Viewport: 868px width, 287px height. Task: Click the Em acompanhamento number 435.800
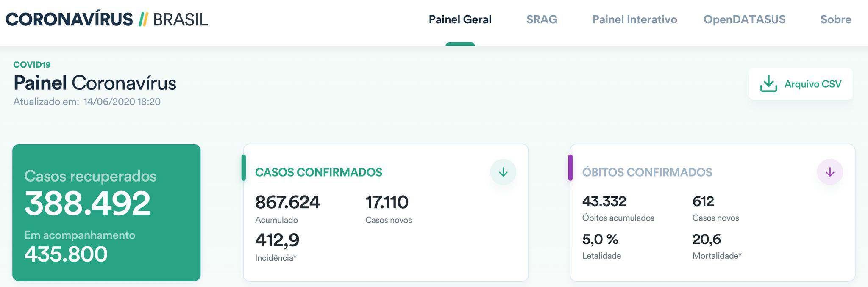(x=66, y=254)
